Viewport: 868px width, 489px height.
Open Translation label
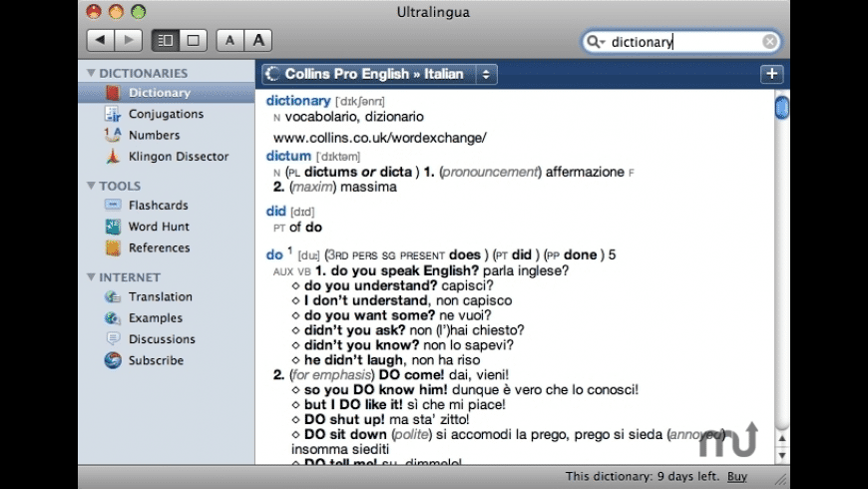click(x=161, y=296)
